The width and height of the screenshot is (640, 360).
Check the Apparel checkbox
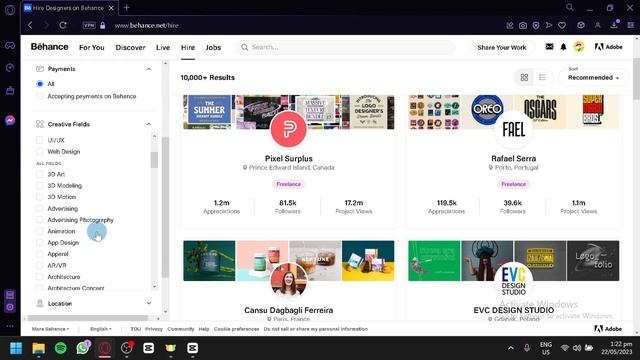[x=40, y=254]
